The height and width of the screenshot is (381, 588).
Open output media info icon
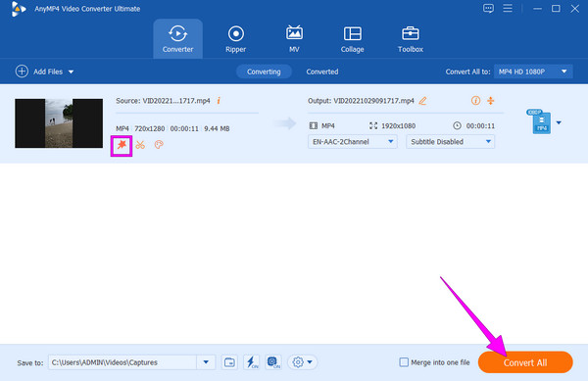pyautogui.click(x=475, y=101)
